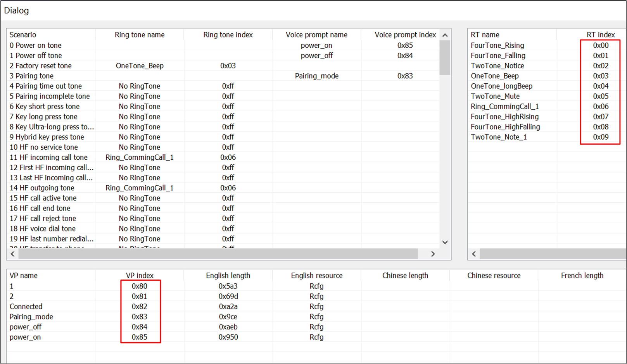Select '6 Key short press tone' row
Viewport: 627px width, 364px height.
tap(223, 106)
